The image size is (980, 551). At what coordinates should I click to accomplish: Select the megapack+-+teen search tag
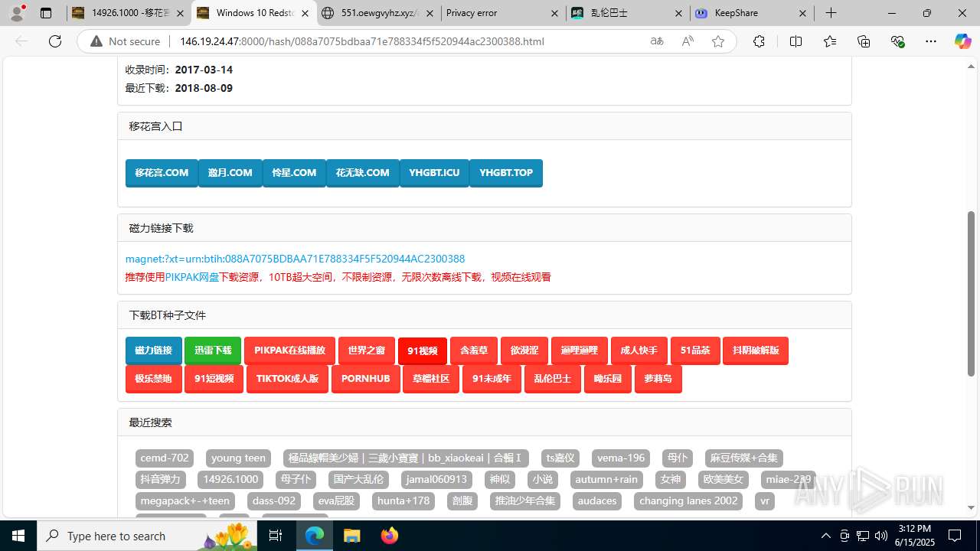(185, 501)
